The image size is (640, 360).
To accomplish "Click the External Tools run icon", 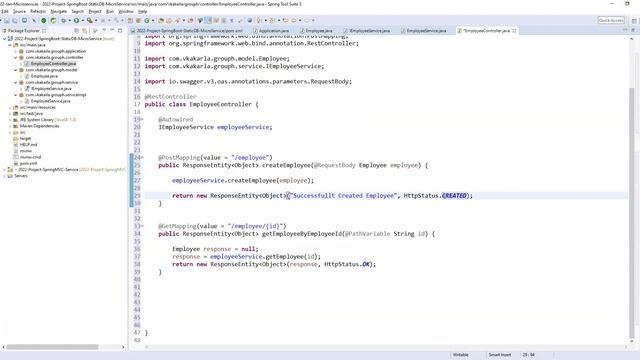I will pyautogui.click(x=90, y=20).
